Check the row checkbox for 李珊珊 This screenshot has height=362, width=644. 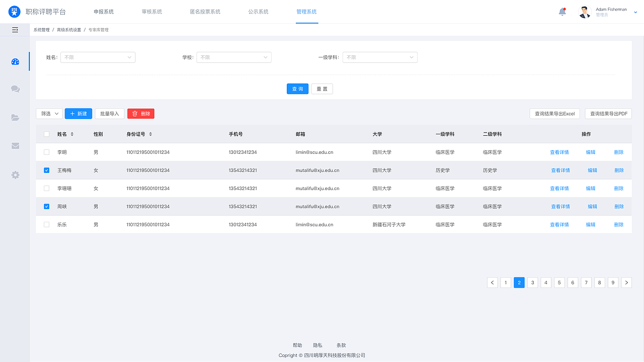[x=47, y=189]
